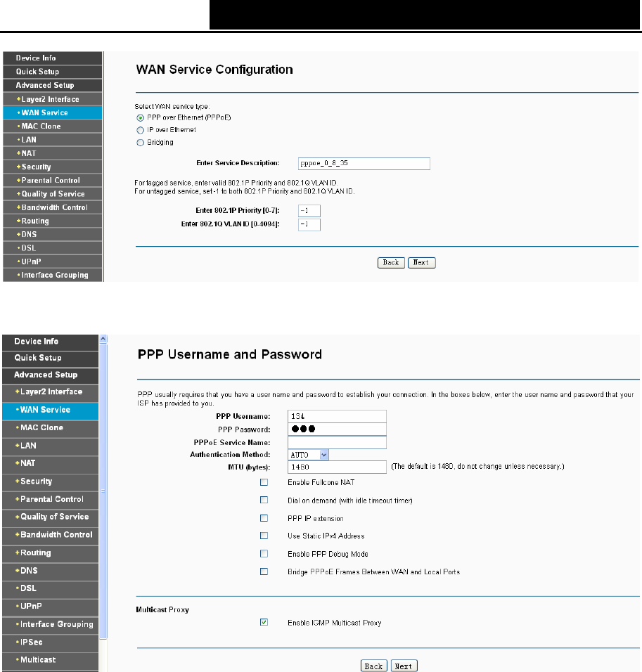Expand Routing in WAN Service Configuration sidebar
This screenshot has height=672, width=642.
point(52,221)
